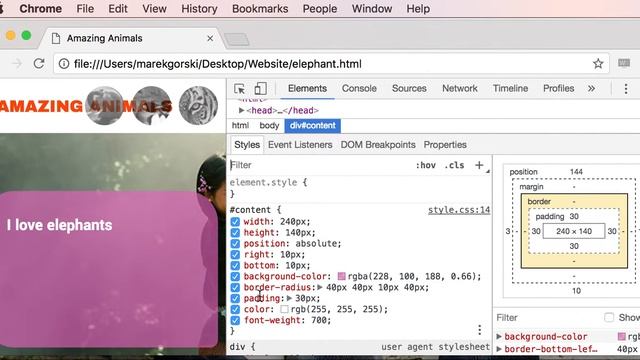Click the tiger circular photo
This screenshot has height=360, width=640.
pos(198,106)
